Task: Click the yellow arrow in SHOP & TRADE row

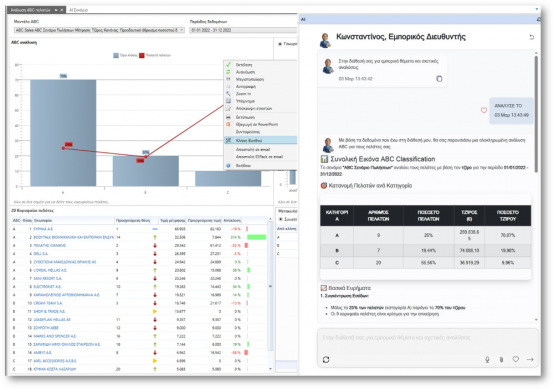Action: [155, 311]
